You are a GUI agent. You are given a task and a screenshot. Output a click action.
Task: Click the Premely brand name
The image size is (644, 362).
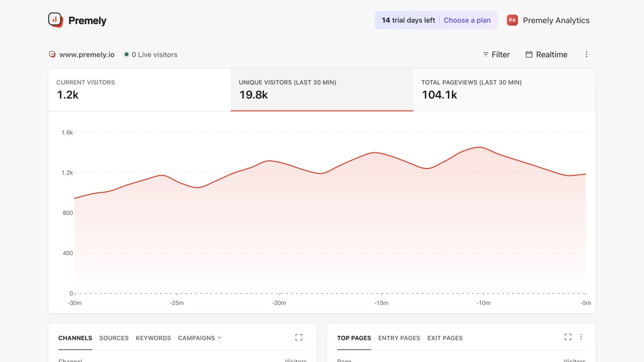(88, 21)
